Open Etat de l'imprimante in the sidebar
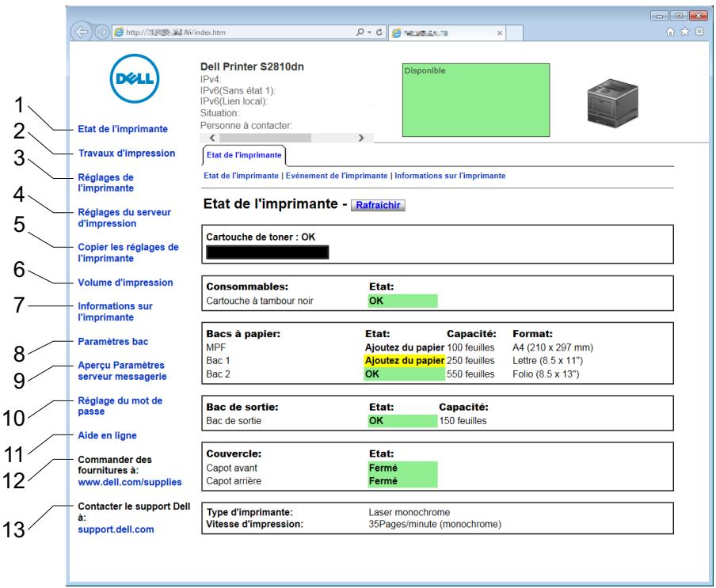The height and width of the screenshot is (588, 716). [x=123, y=129]
